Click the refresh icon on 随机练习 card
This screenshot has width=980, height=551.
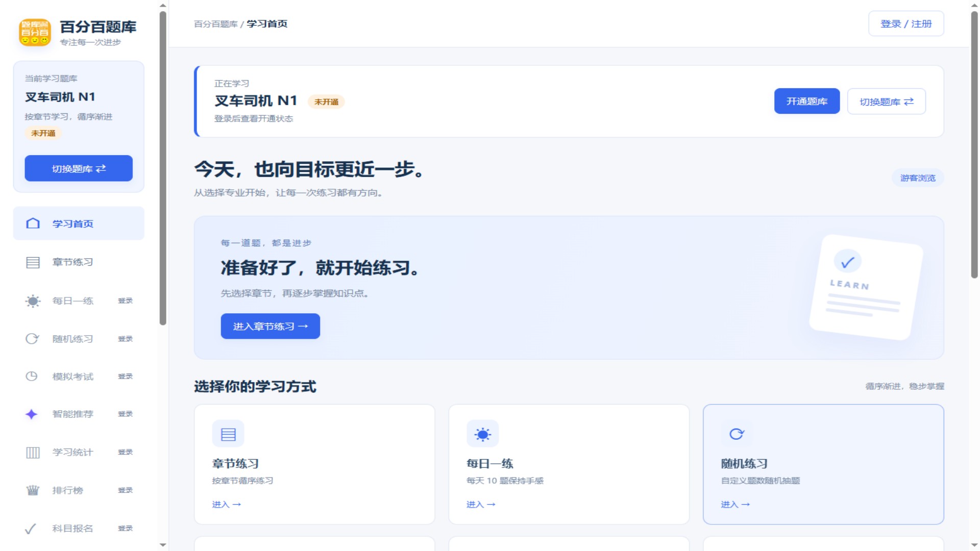point(737,434)
